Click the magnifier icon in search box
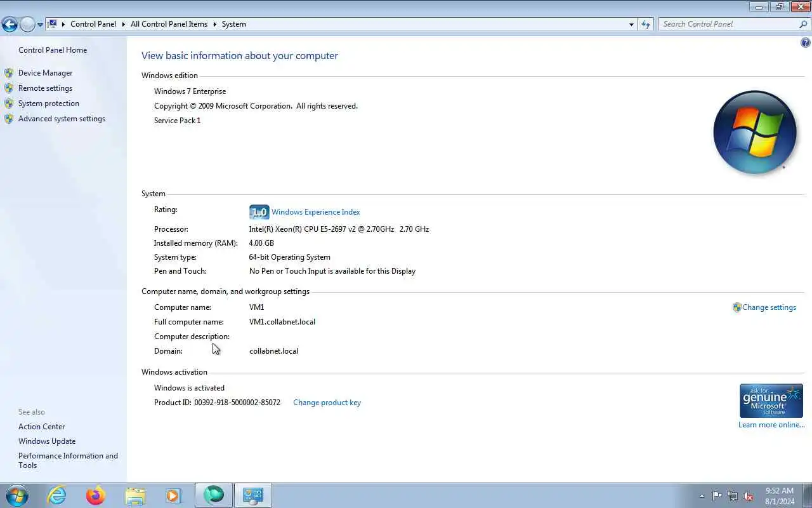The height and width of the screenshot is (508, 812). pos(803,24)
